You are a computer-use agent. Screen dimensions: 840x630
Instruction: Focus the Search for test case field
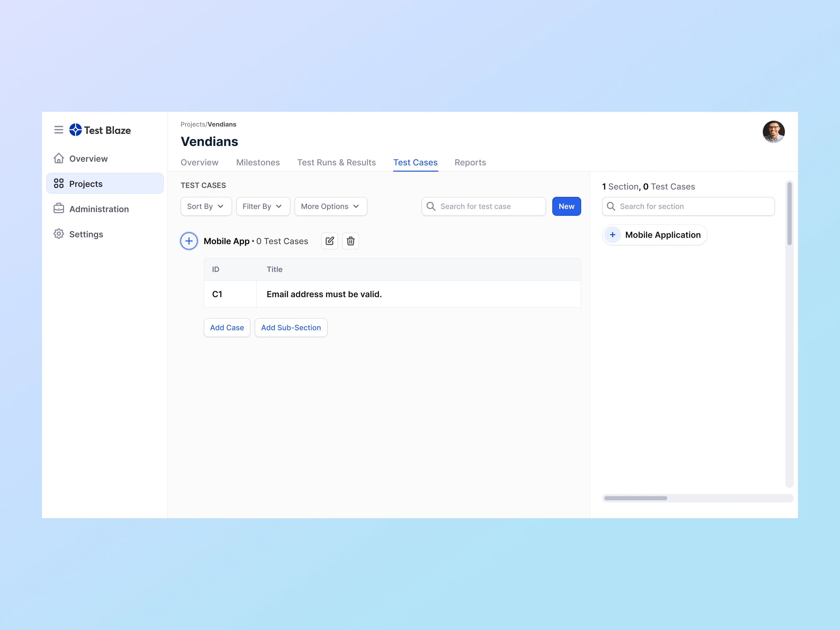(484, 206)
